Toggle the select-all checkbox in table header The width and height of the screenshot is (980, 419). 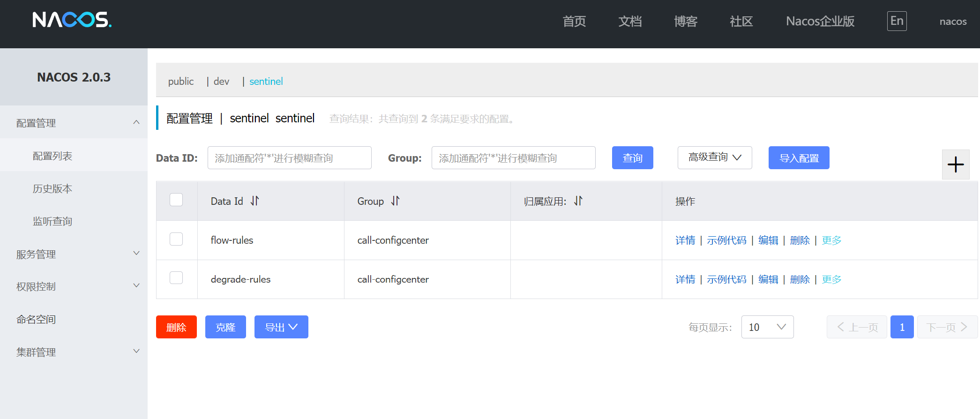click(x=176, y=200)
